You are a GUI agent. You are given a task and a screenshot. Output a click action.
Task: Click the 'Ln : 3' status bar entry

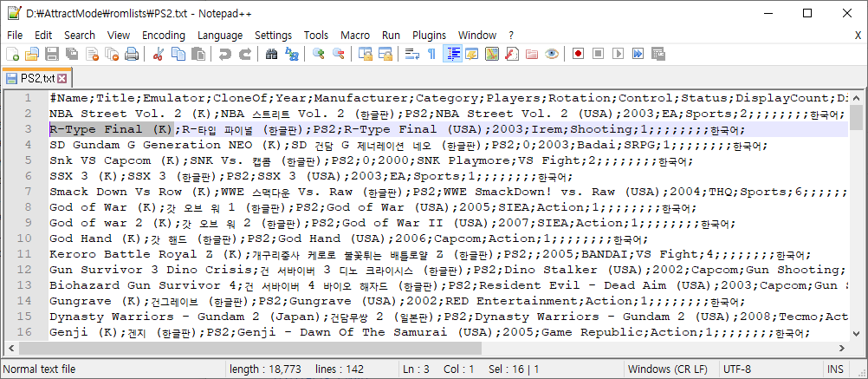pyautogui.click(x=417, y=369)
